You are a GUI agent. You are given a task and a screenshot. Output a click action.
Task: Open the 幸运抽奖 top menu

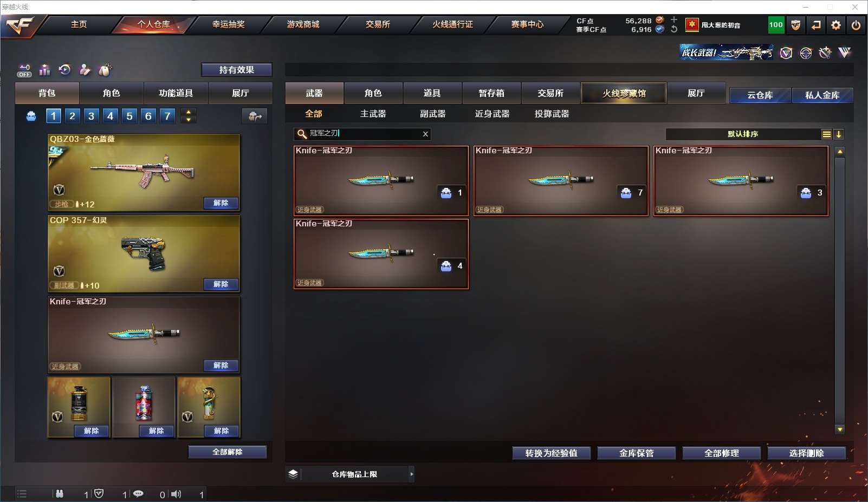point(228,24)
